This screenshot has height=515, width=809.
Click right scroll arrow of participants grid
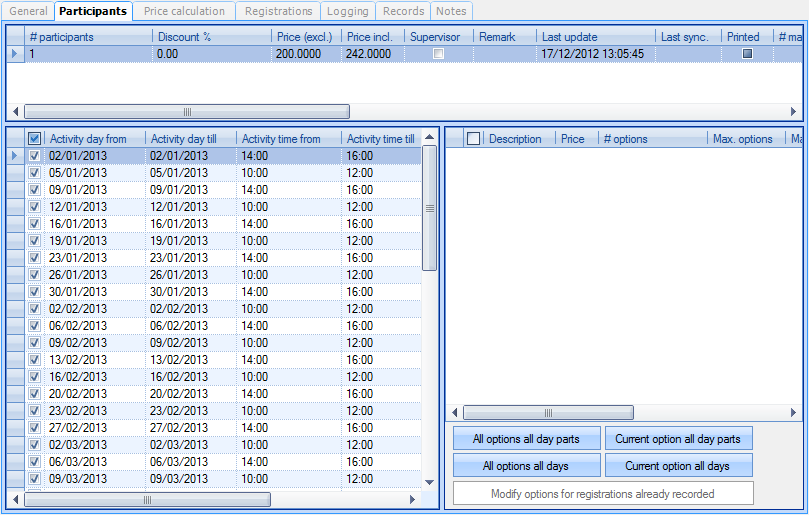[795, 112]
